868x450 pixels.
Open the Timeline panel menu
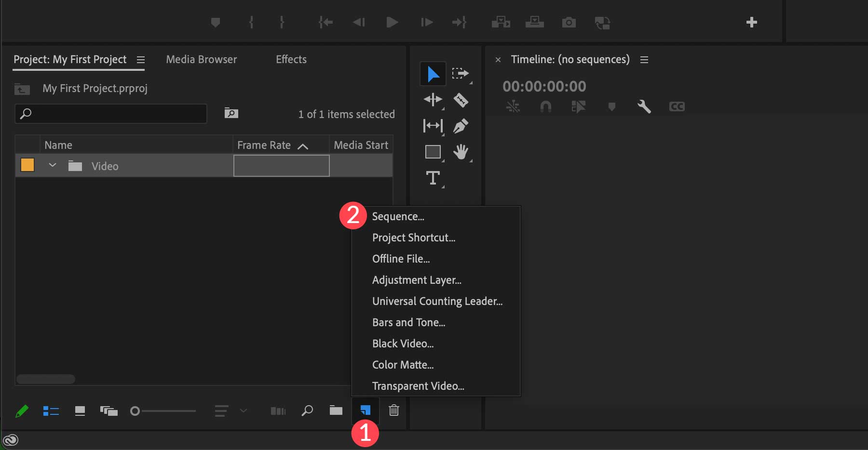click(x=645, y=59)
